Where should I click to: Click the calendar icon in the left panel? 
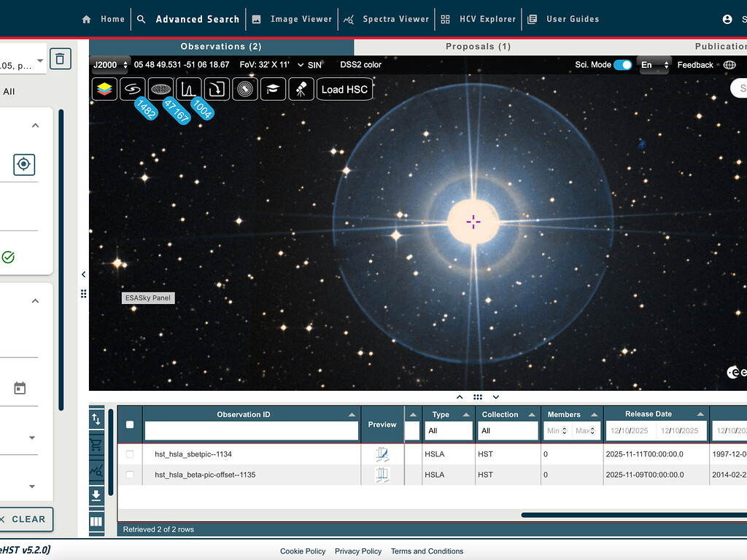20,389
